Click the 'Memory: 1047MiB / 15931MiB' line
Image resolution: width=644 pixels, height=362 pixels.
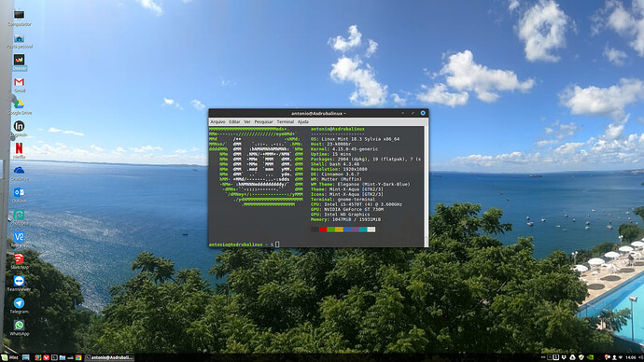pyautogui.click(x=345, y=219)
